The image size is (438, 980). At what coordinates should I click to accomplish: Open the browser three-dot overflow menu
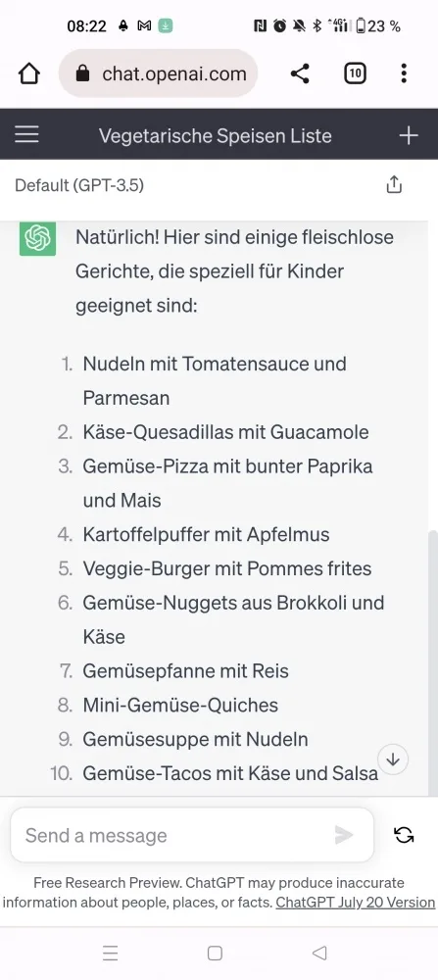(x=404, y=73)
